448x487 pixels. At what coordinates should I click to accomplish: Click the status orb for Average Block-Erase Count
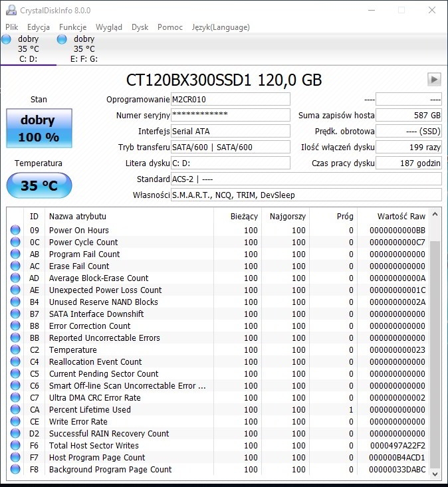coord(15,278)
